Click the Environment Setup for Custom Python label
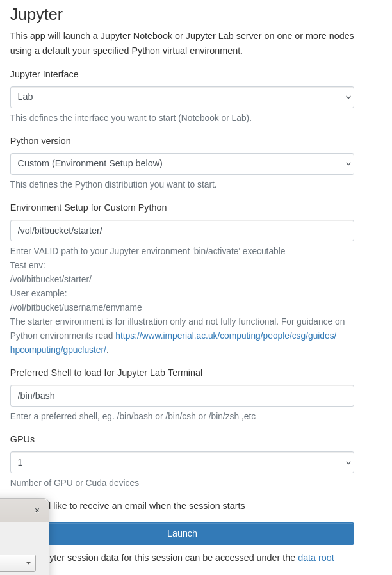 click(88, 207)
